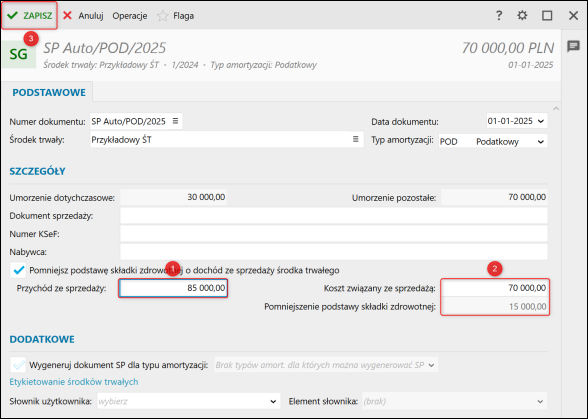This screenshot has width=588, height=419.
Task: Open the comments panel speech bubble icon
Action: 573,46
